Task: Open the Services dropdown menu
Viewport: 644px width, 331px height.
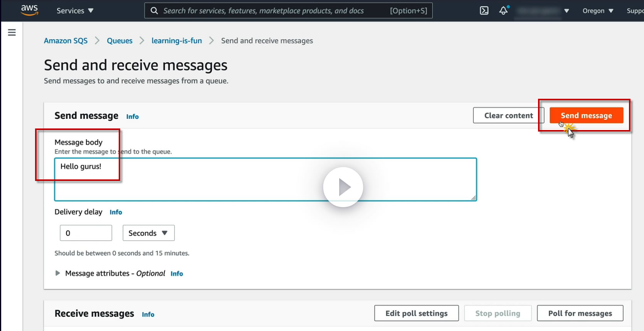Action: [x=75, y=10]
